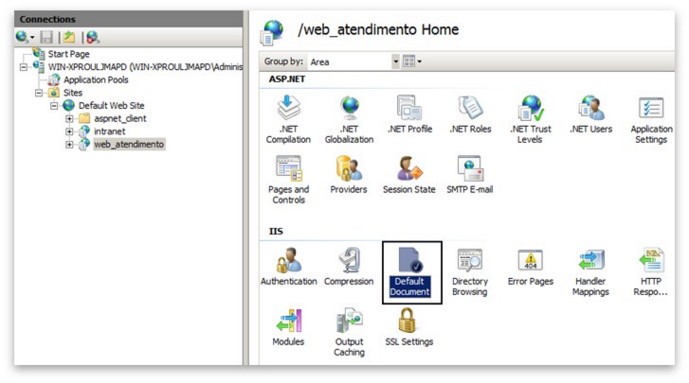Select the Sites node in the tree
Viewport: 689px width, 383px height.
[73, 93]
